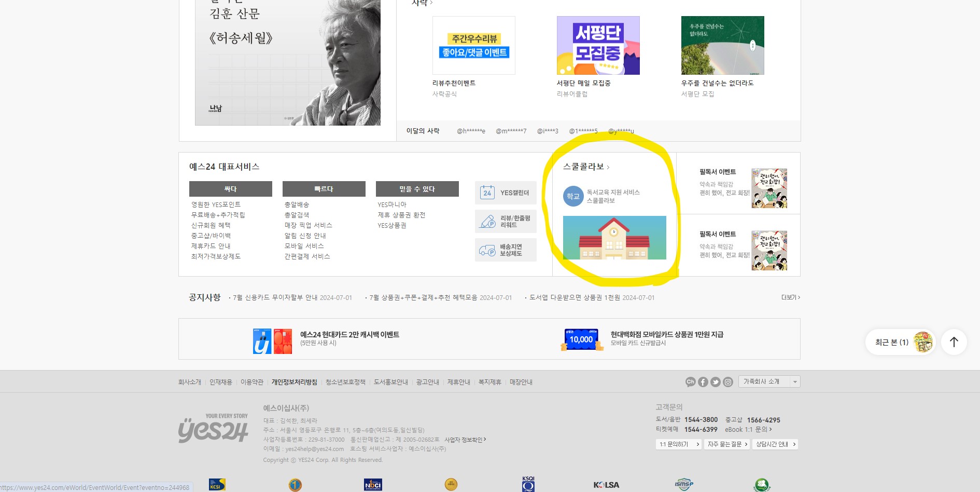Open 청소년보호정책 in footer menu

[345, 382]
